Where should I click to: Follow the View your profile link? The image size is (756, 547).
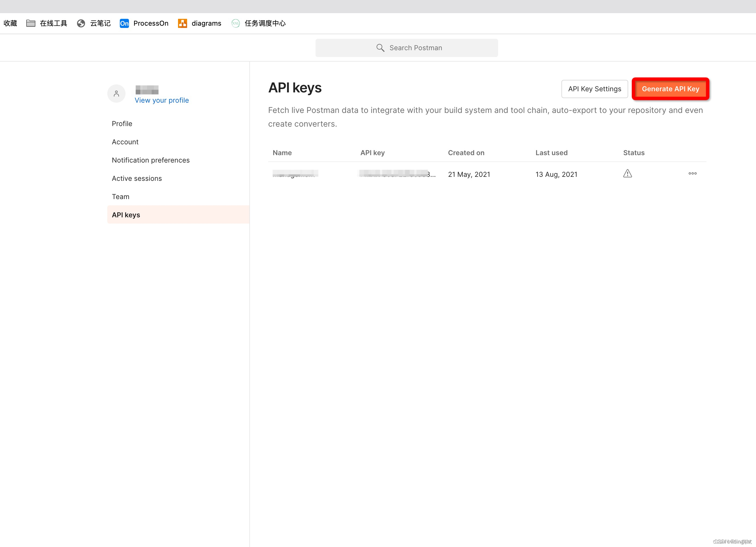162,100
